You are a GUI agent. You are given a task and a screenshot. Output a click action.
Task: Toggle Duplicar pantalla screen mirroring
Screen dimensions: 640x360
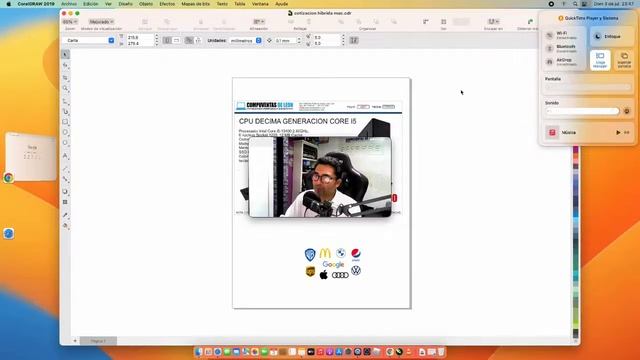(x=624, y=60)
